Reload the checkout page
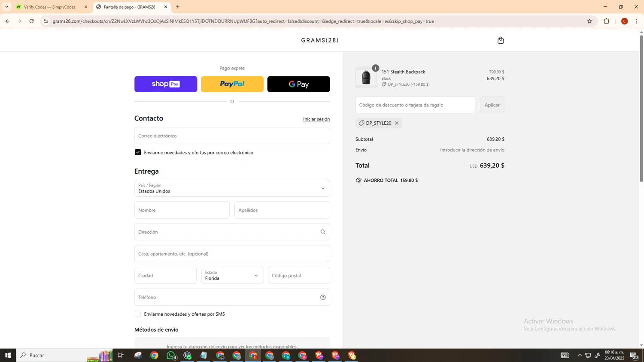 click(x=31, y=21)
